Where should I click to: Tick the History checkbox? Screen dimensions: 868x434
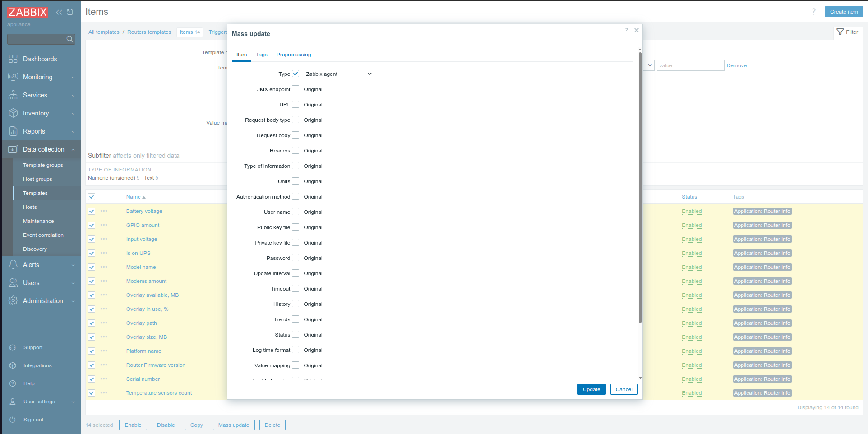[x=295, y=304]
